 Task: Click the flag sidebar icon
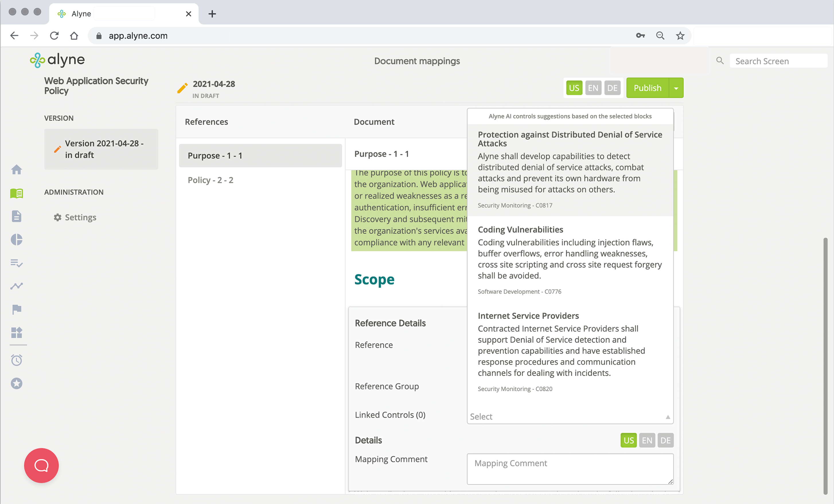coord(16,309)
